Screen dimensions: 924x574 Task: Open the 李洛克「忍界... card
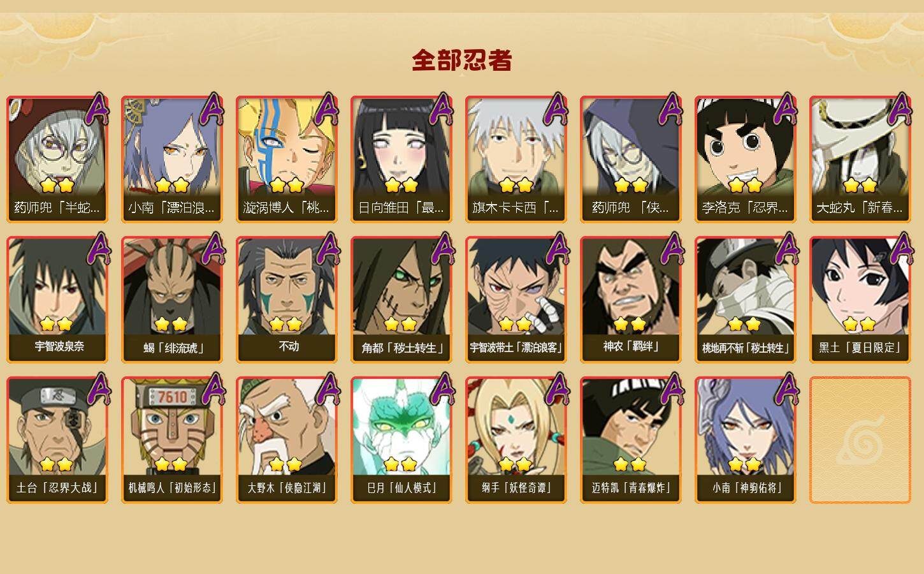(746, 159)
